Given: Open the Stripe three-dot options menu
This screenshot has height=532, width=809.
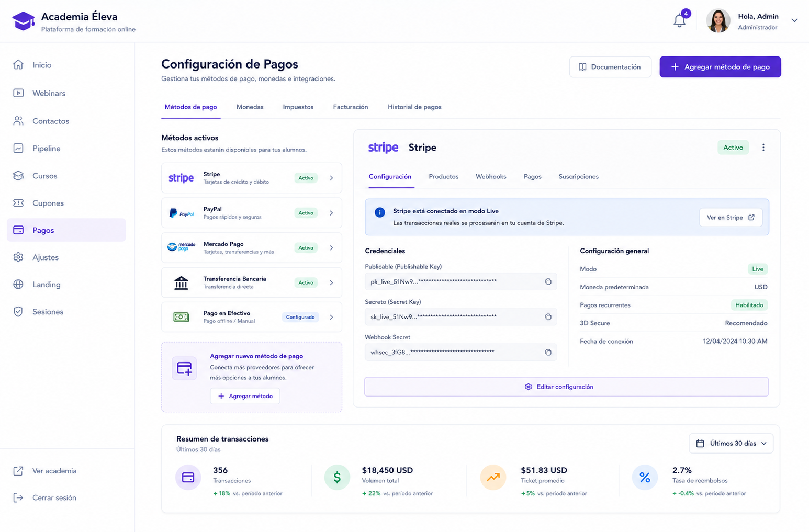Looking at the screenshot, I should (x=763, y=148).
